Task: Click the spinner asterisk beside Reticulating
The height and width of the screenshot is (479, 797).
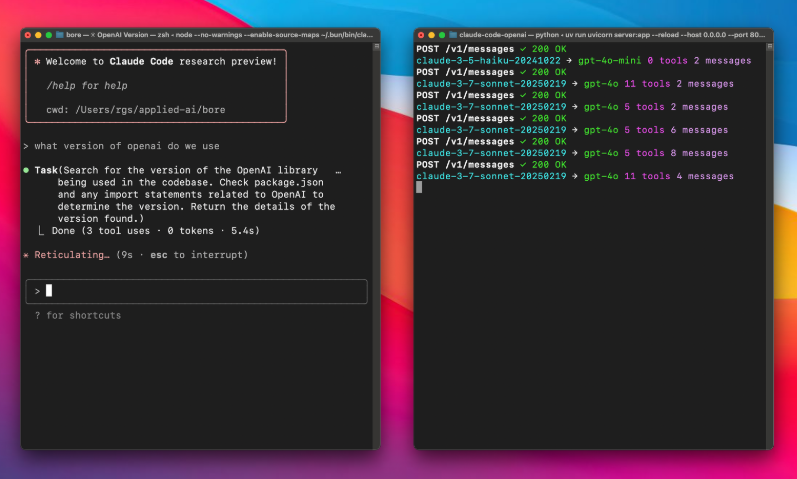Action: tap(26, 255)
